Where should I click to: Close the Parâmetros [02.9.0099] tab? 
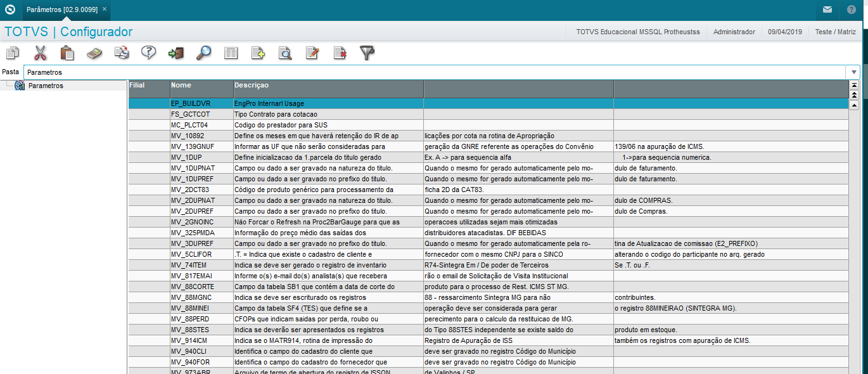click(x=105, y=10)
